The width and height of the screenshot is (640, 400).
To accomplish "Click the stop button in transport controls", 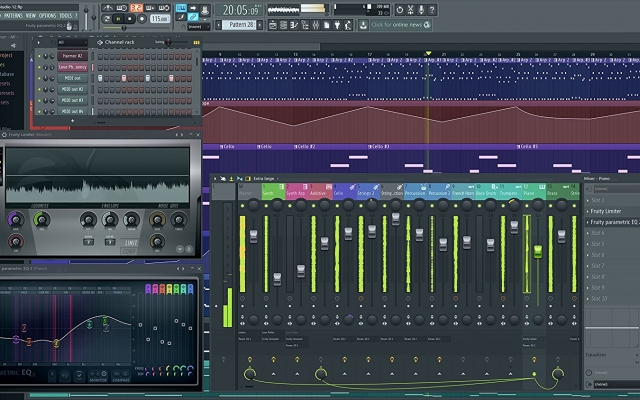I will click(x=130, y=19).
